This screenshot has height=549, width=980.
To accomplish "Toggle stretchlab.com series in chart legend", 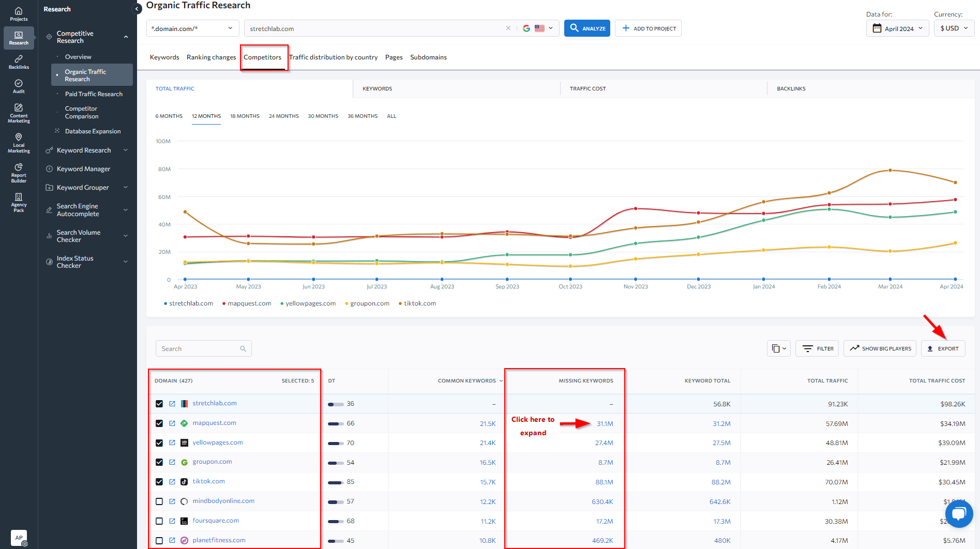I will (188, 303).
